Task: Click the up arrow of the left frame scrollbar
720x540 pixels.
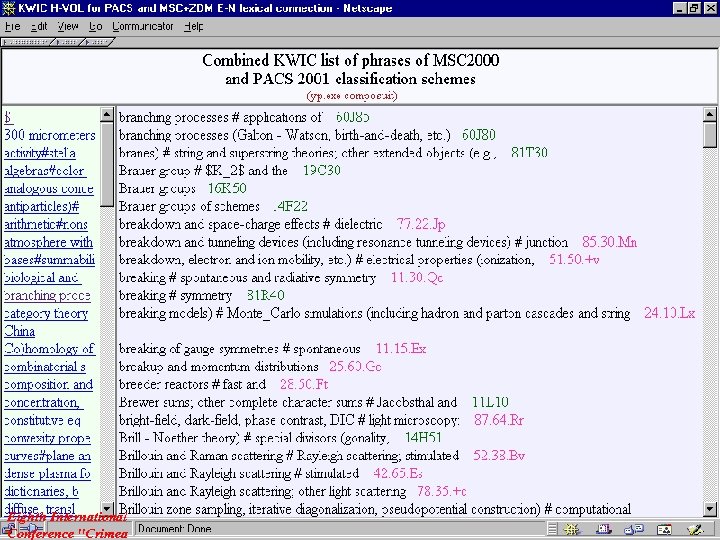Action: pos(107,114)
